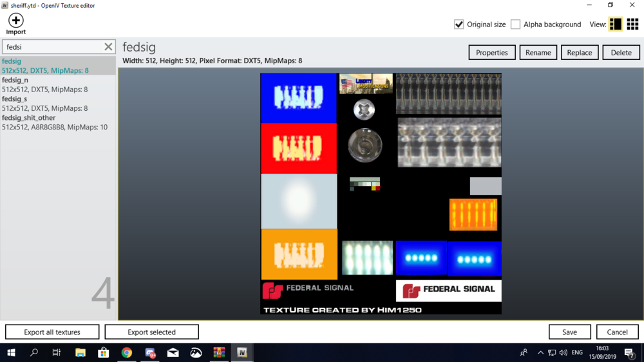644x362 pixels.
Task: Open Microsoft Store from taskbar
Action: pyautogui.click(x=104, y=352)
